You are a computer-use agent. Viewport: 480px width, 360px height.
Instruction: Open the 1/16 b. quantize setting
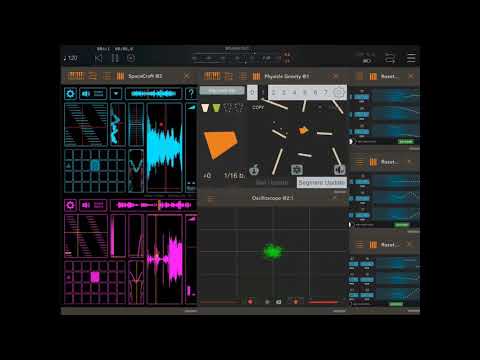[x=234, y=175]
